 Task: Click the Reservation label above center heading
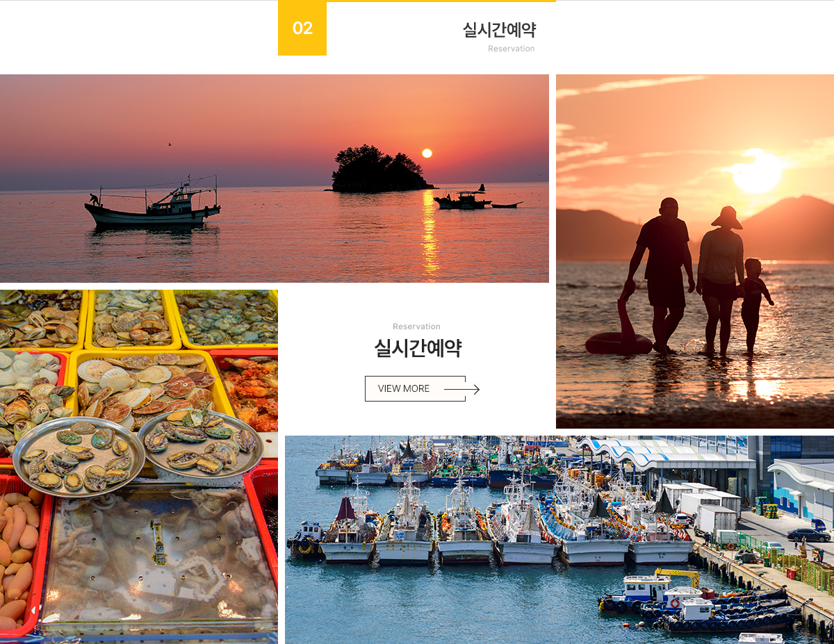pyautogui.click(x=416, y=327)
